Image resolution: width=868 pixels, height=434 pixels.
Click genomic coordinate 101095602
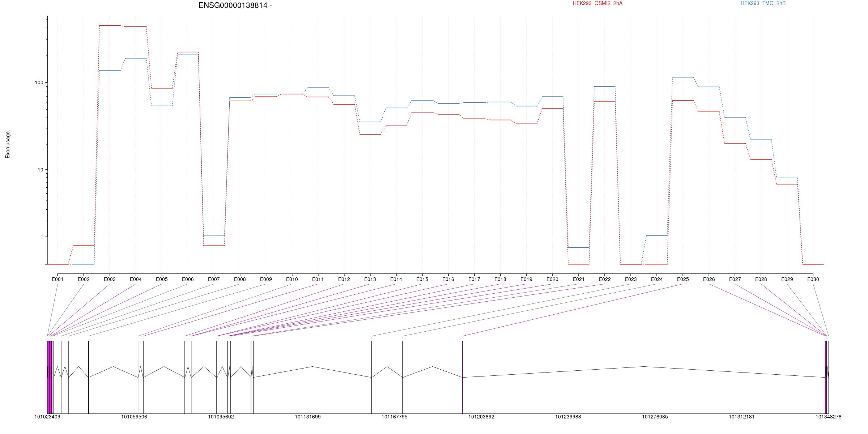point(221,417)
